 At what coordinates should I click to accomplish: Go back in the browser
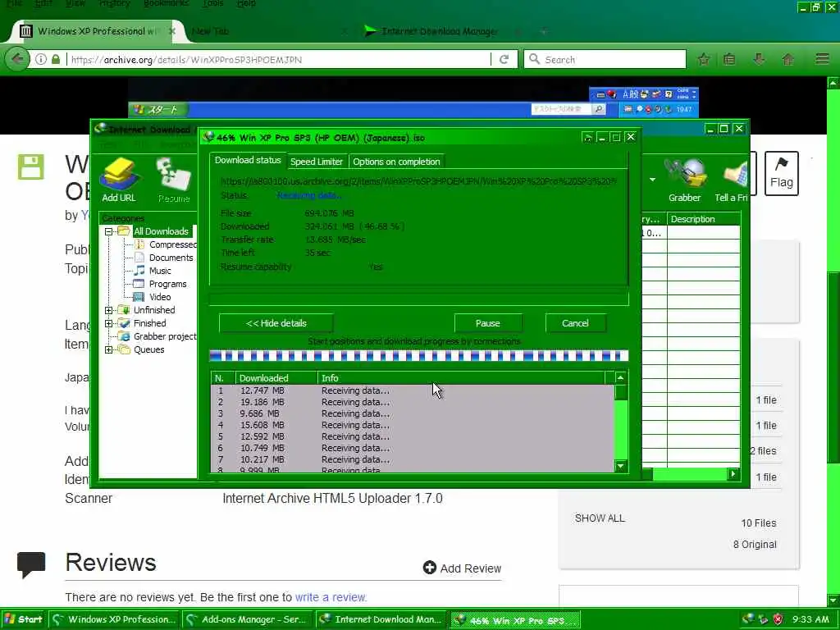pyautogui.click(x=17, y=59)
